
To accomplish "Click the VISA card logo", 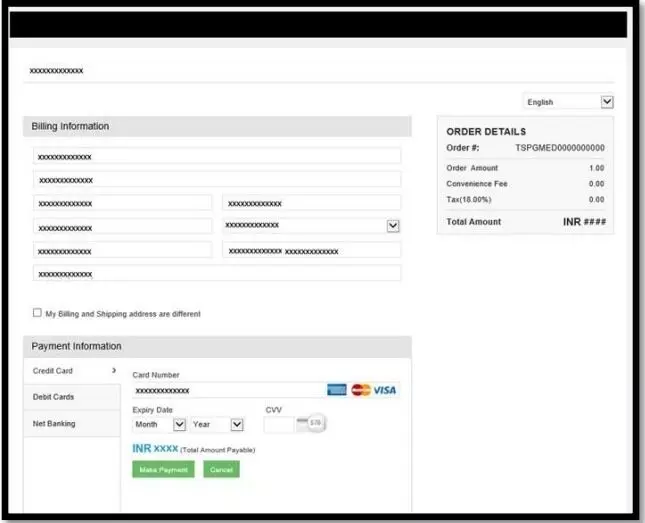I will coord(385,390).
